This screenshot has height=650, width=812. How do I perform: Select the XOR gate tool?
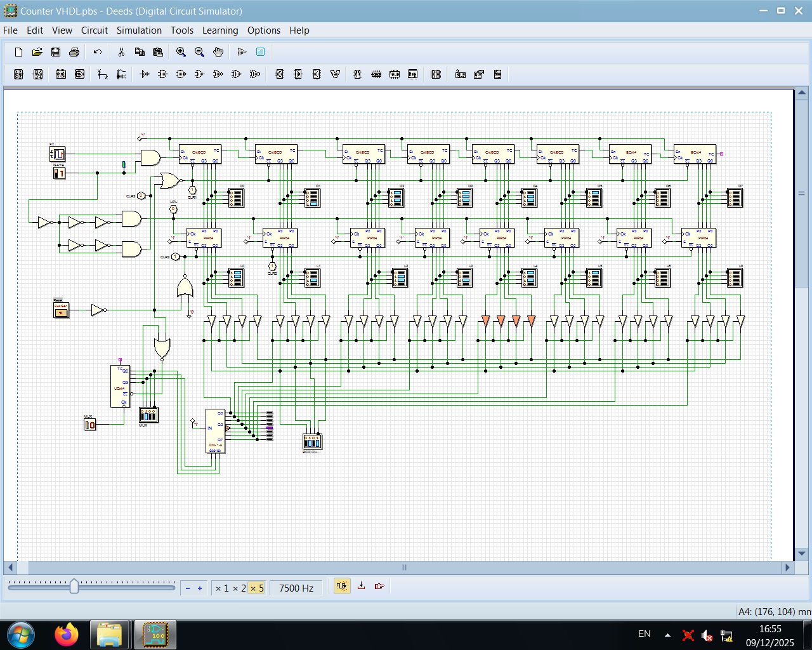coord(237,74)
